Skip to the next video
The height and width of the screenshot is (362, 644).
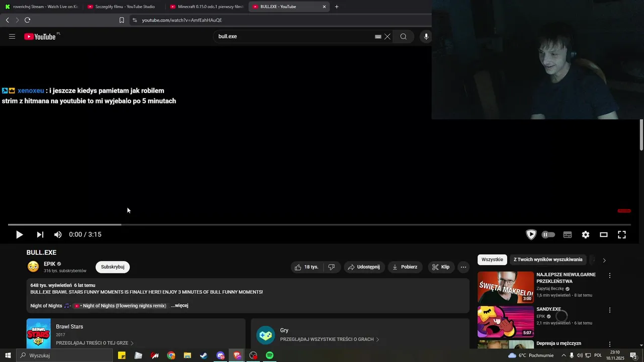tap(40, 234)
